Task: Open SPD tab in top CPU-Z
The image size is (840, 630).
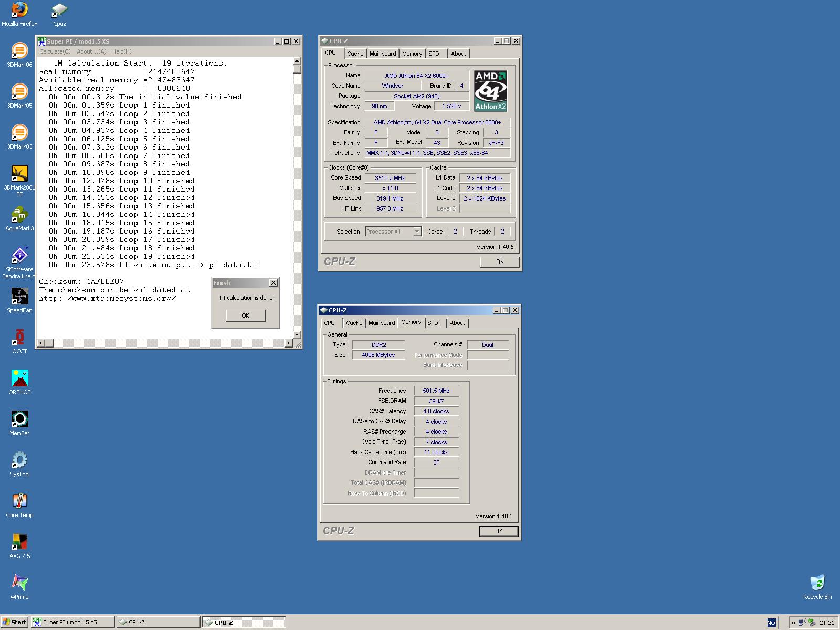Action: (434, 54)
